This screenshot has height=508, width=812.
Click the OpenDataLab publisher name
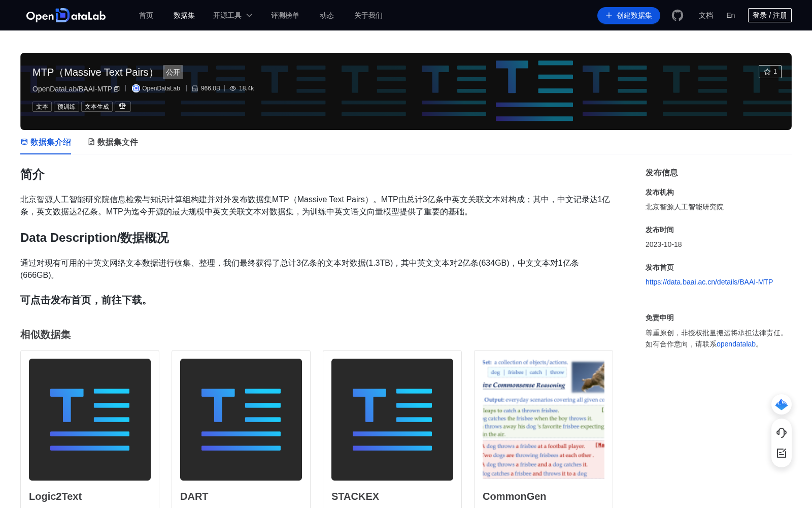coord(161,88)
